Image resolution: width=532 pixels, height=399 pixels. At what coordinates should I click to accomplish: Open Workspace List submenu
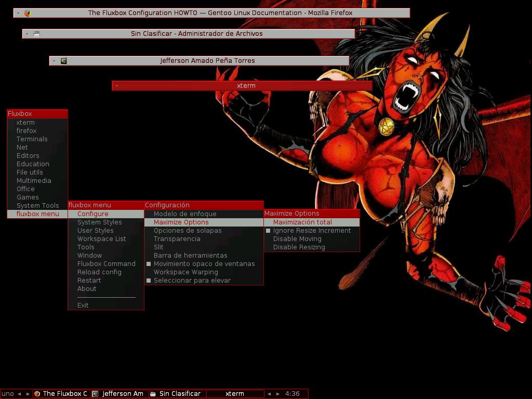106,239
